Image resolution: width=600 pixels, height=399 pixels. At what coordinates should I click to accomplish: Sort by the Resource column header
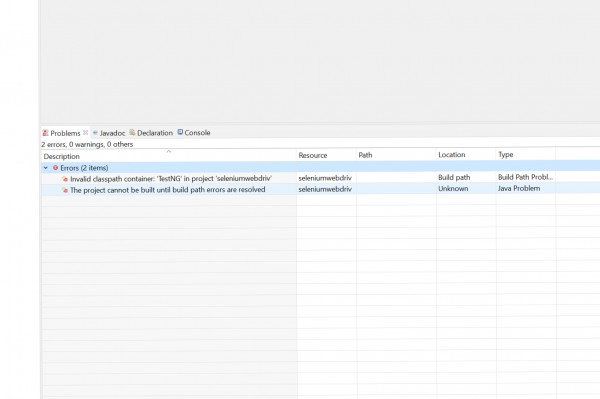[326, 155]
